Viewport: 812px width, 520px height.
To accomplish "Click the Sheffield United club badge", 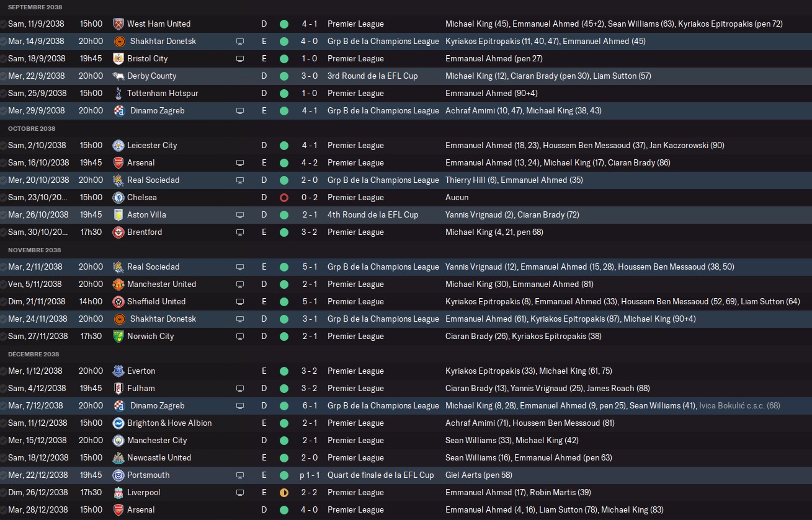I will 118,301.
